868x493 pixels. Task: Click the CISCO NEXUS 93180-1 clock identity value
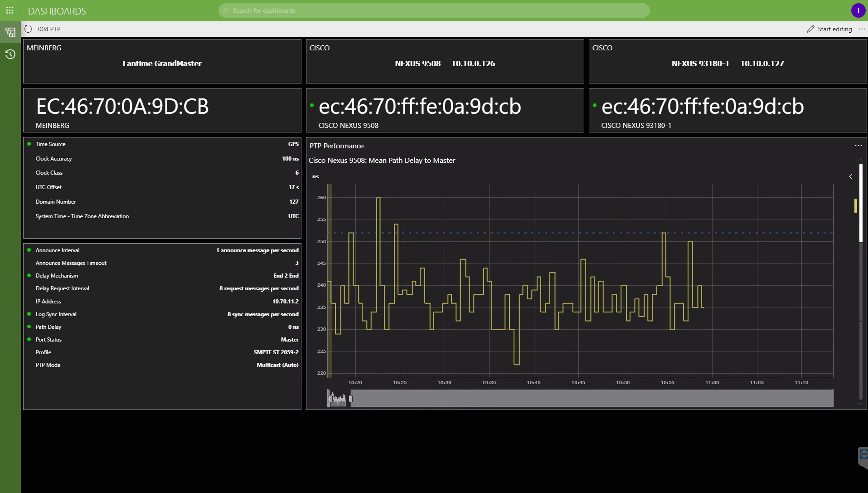[703, 107]
